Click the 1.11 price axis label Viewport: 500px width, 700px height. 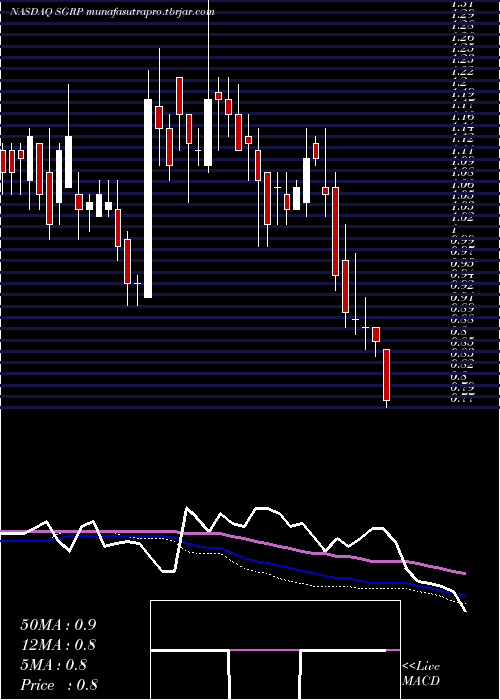(x=463, y=150)
